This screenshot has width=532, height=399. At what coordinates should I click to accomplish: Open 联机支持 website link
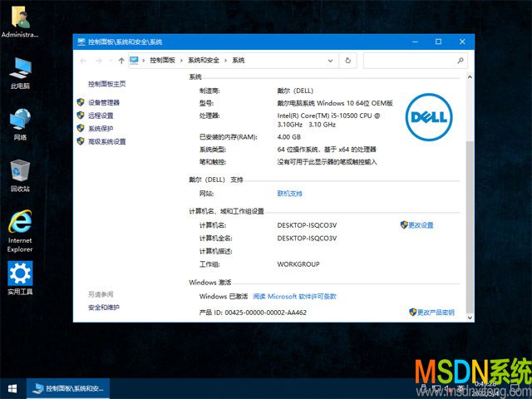click(x=290, y=194)
